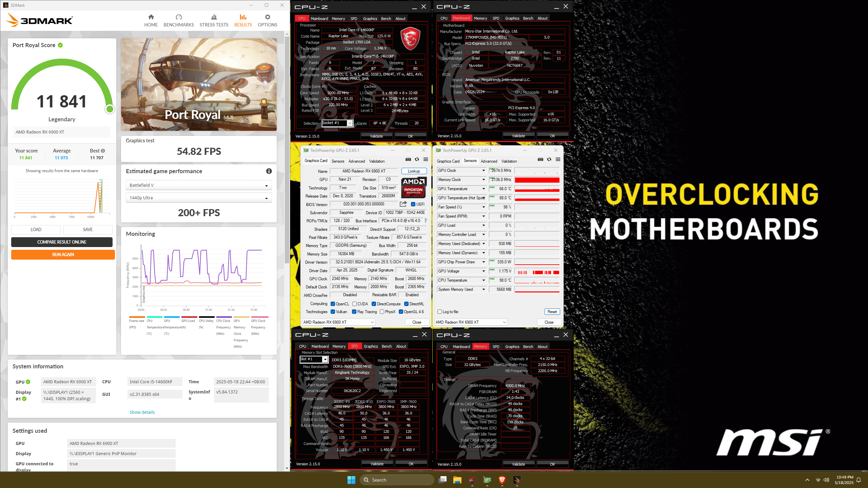
Task: Toggle the Ray Tracing checkbox in GPU-Z
Action: point(354,312)
